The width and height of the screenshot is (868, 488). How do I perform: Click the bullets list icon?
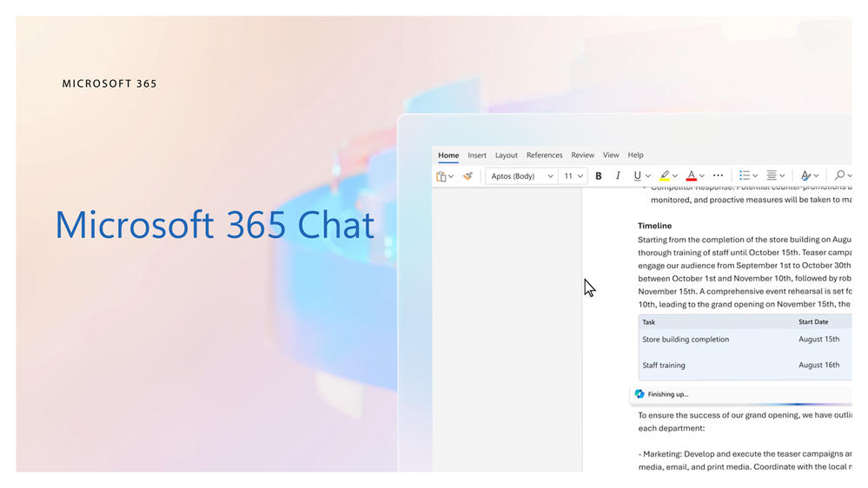(745, 175)
